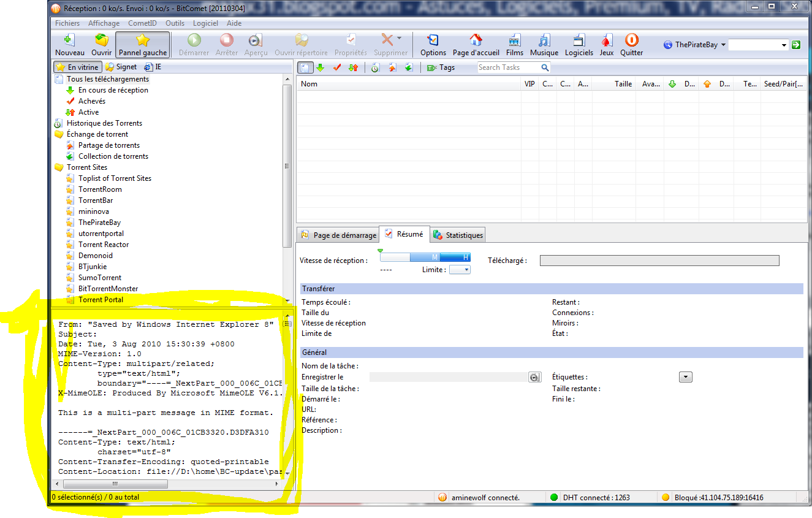
Task: Open mininova site entry
Action: (x=94, y=211)
